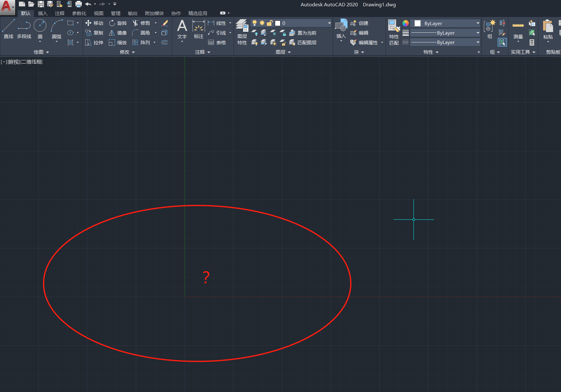Toggle layer 0 freeze sun icon
Image resolution: width=561 pixels, height=392 pixels.
pyautogui.click(x=262, y=23)
